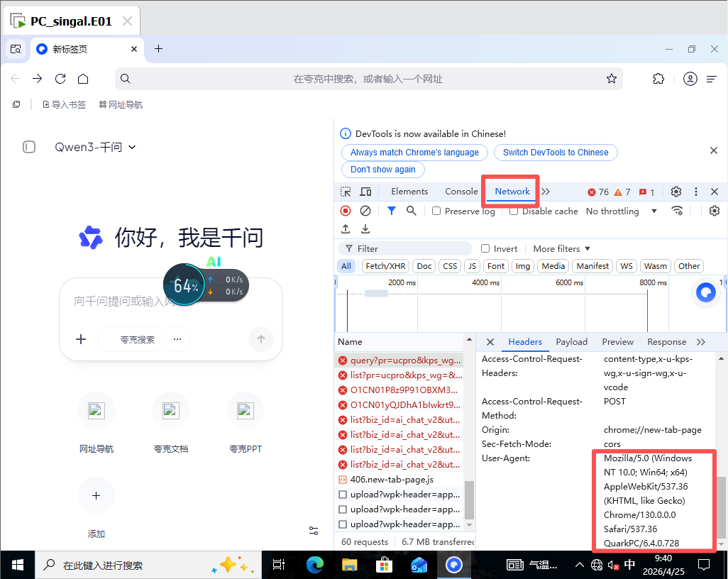Click the network Filter text field
The height and width of the screenshot is (579, 728).
[405, 248]
